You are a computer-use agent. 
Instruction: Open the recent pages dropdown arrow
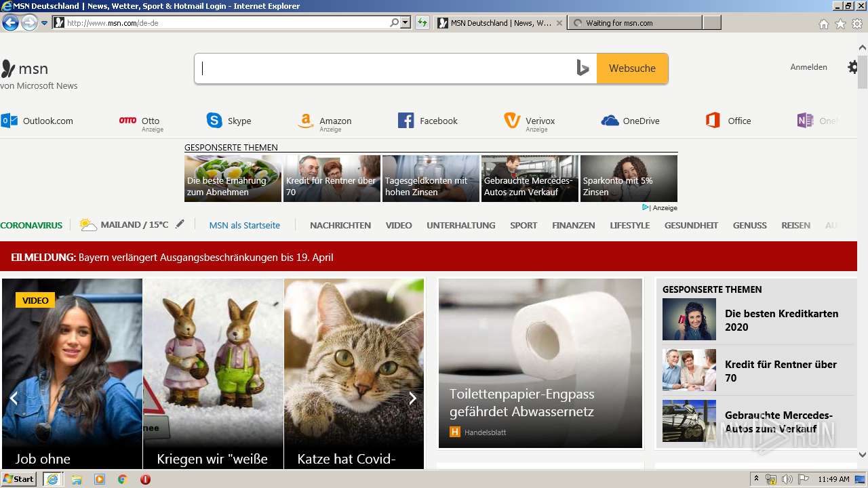point(45,23)
